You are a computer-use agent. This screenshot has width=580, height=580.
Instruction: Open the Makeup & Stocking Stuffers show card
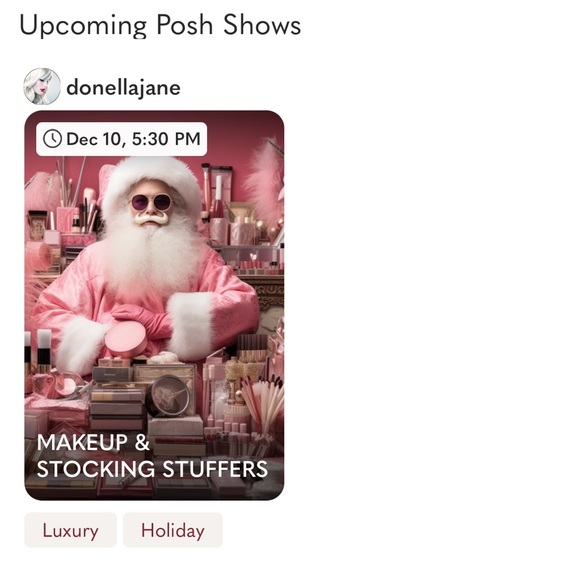[154, 305]
